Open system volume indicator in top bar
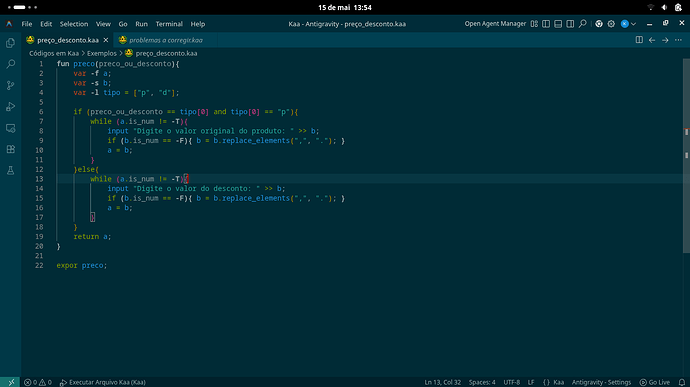The width and height of the screenshot is (690, 387). point(664,7)
